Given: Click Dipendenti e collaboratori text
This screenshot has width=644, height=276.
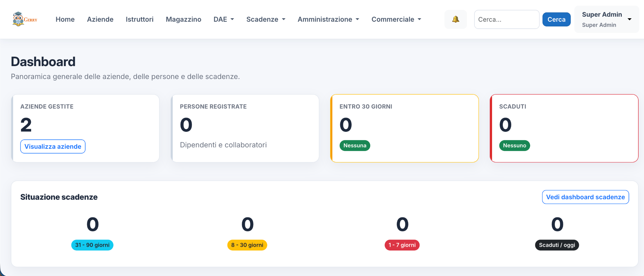Looking at the screenshot, I should (x=223, y=145).
